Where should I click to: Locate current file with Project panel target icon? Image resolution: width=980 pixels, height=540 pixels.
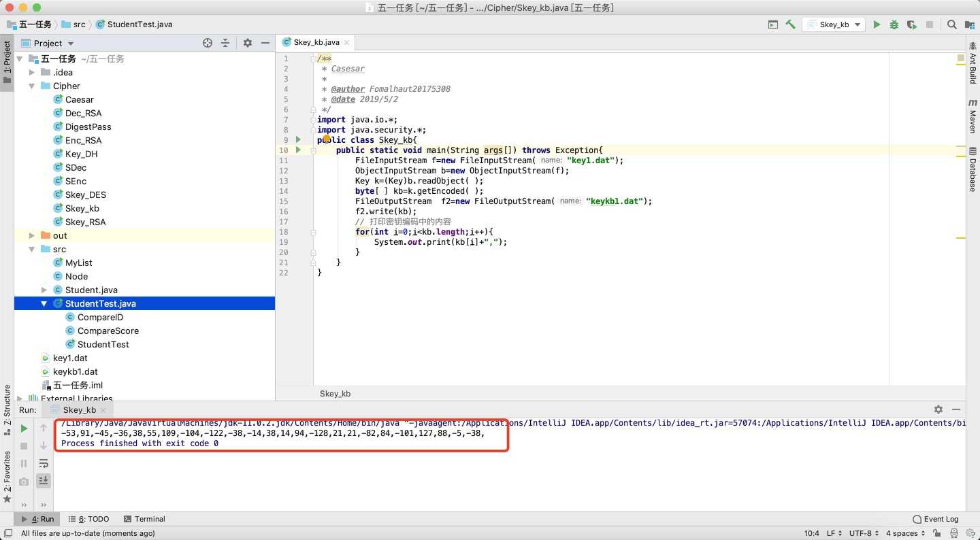coord(208,43)
